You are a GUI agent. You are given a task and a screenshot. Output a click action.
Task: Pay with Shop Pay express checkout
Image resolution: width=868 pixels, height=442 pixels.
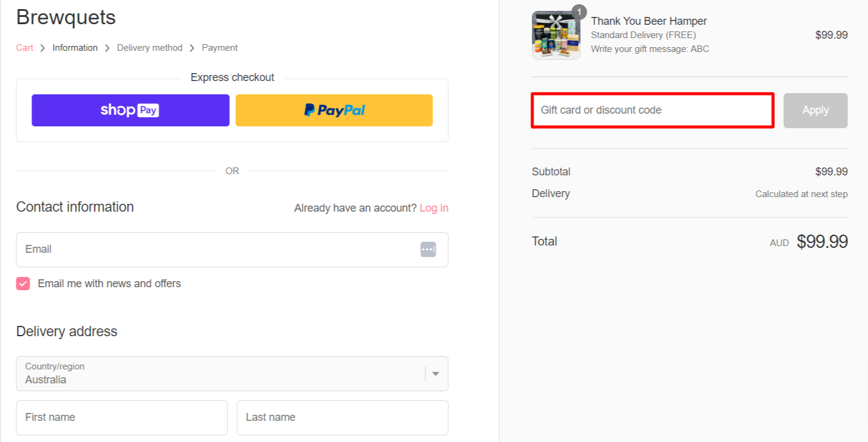tap(131, 110)
